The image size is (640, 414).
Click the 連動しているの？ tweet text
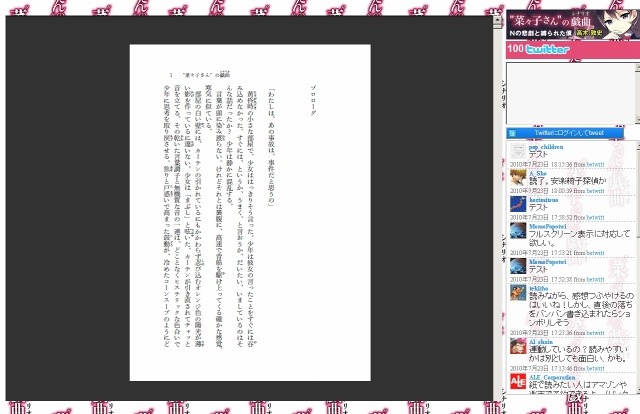click(578, 354)
